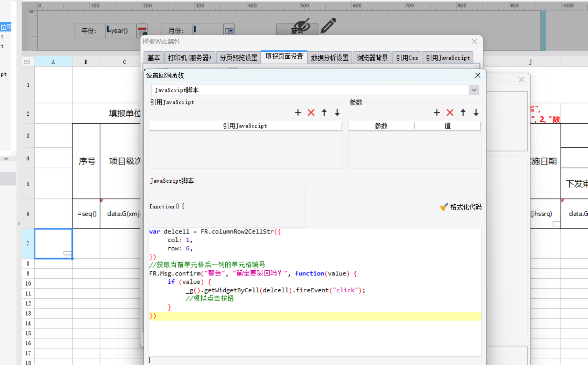Click into the JavaScript code editor area
Viewport: 588px width, 365px height.
pos(315,292)
